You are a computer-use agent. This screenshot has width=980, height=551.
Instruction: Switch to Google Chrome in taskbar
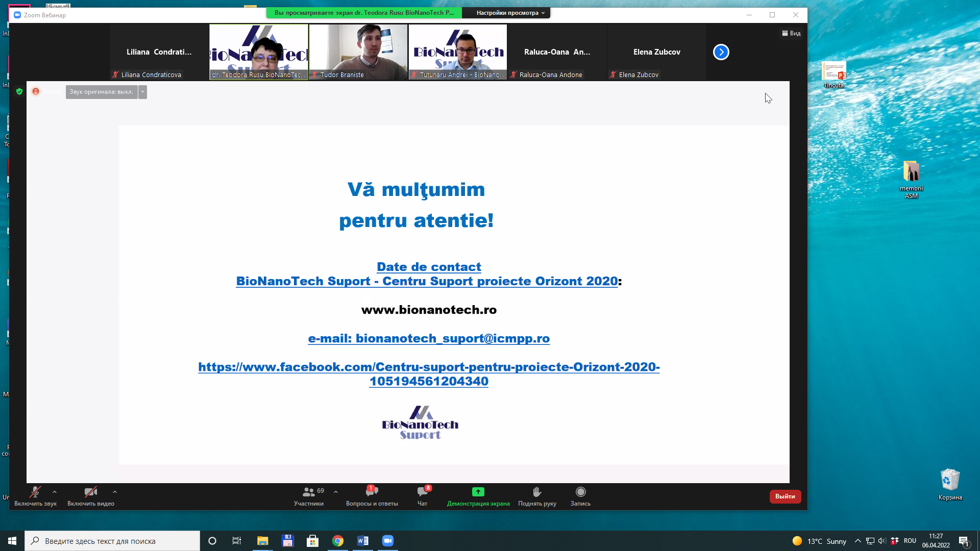(337, 541)
